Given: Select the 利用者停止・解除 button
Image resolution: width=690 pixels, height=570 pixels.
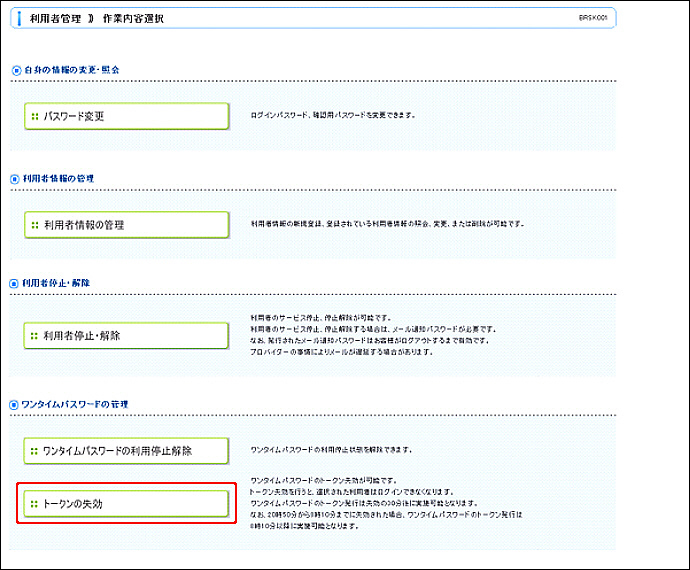Looking at the screenshot, I should tap(126, 335).
